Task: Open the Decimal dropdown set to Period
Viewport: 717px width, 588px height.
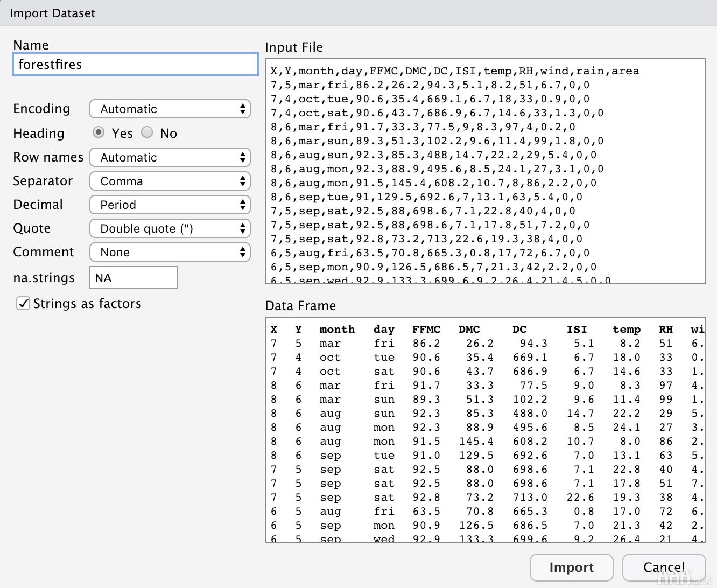Action: (170, 205)
